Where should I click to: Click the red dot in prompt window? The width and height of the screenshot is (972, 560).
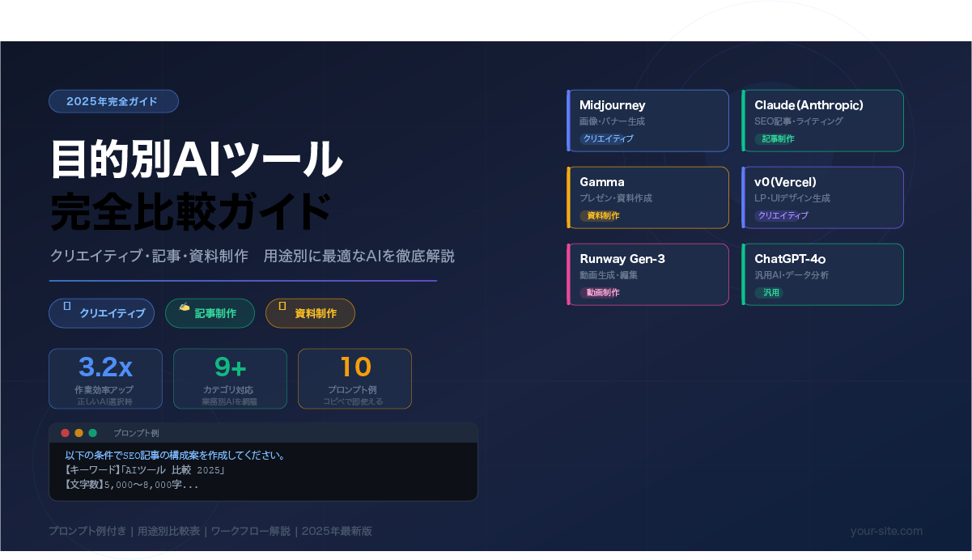coord(65,433)
